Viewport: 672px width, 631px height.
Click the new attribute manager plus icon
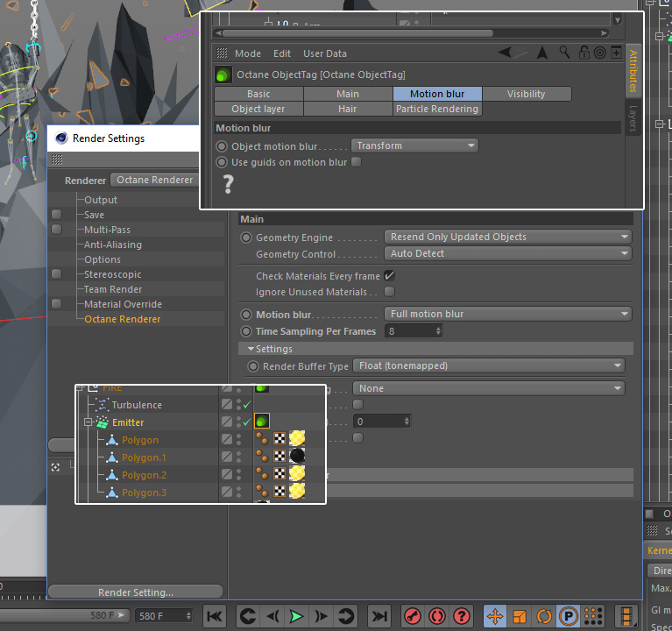pyautogui.click(x=616, y=53)
